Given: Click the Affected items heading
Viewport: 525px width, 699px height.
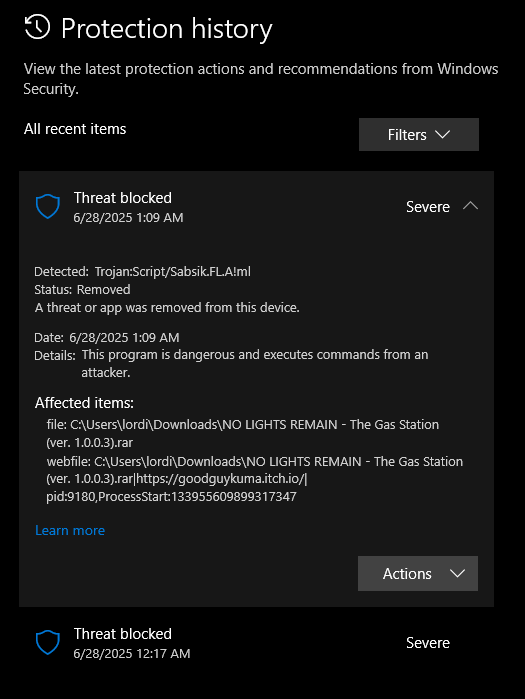Looking at the screenshot, I should [84, 403].
